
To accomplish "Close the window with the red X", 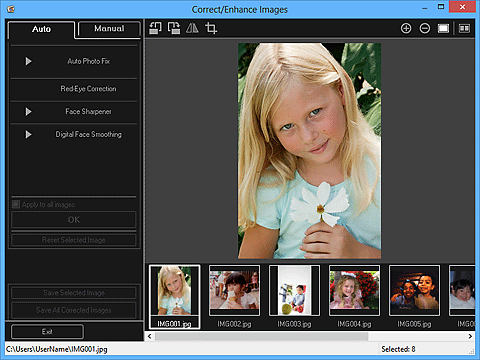I will [x=462, y=7].
